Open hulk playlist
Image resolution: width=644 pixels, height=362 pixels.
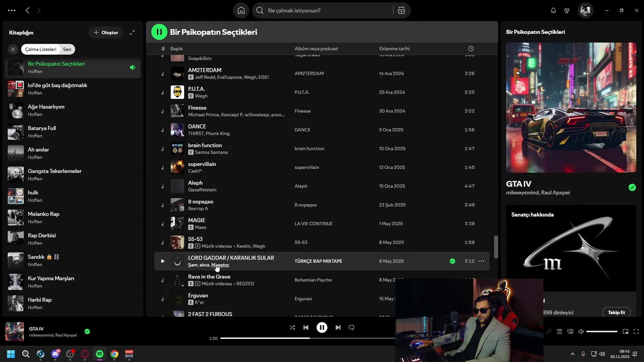click(73, 196)
